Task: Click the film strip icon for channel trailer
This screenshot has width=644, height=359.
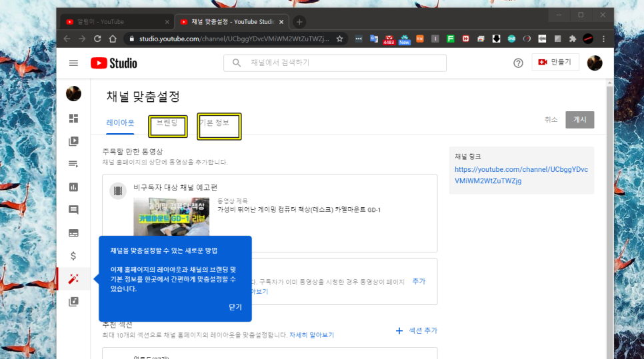Action: pos(118,190)
